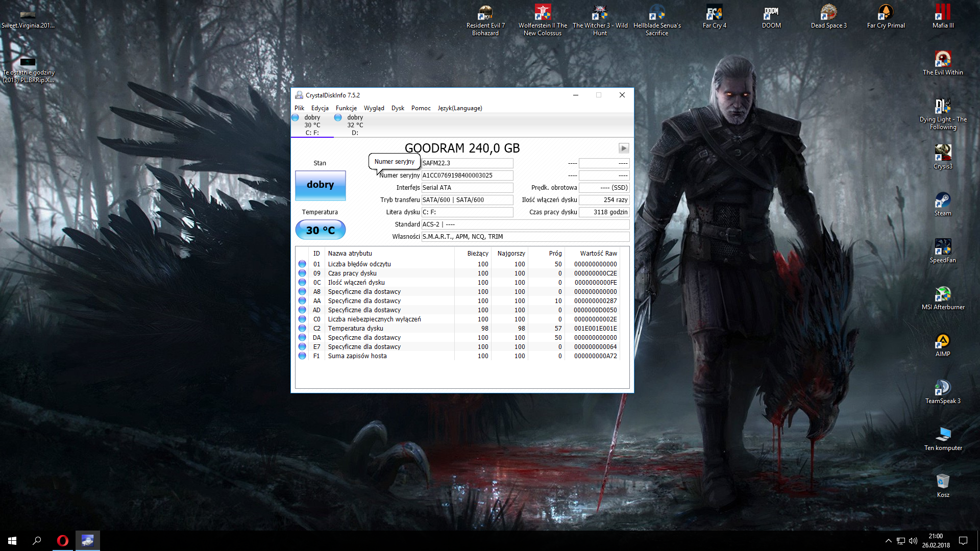Open Resident Evil 7 Biohazard desktop shortcut
The image size is (980, 551).
485,20
